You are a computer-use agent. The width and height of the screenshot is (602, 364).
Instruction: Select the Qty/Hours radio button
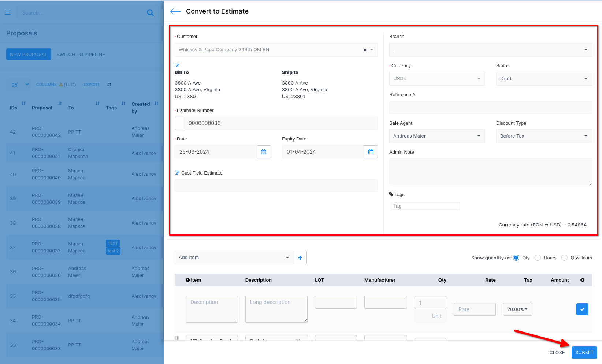coord(564,258)
